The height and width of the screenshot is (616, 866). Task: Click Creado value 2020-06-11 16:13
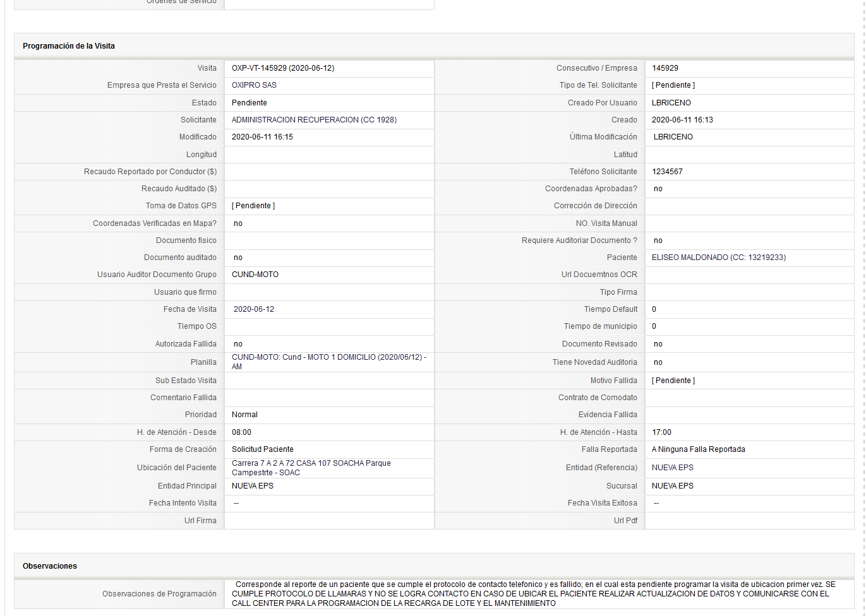682,120
